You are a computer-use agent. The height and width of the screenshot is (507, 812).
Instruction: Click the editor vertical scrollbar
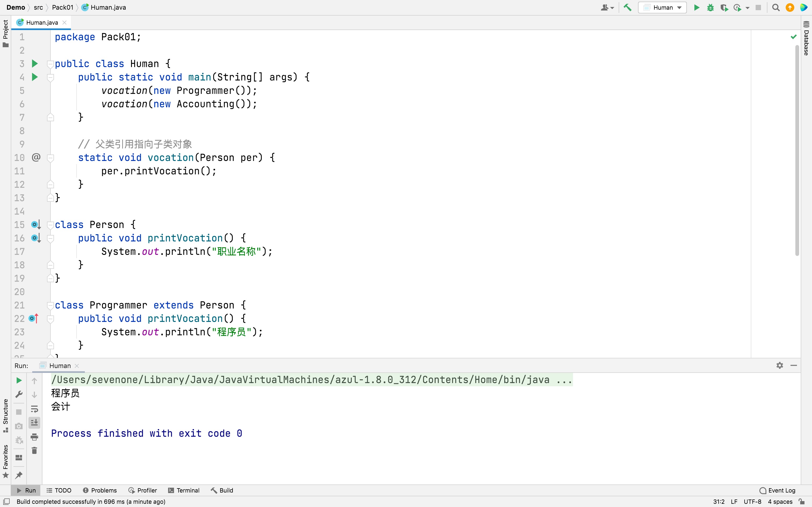click(x=797, y=151)
